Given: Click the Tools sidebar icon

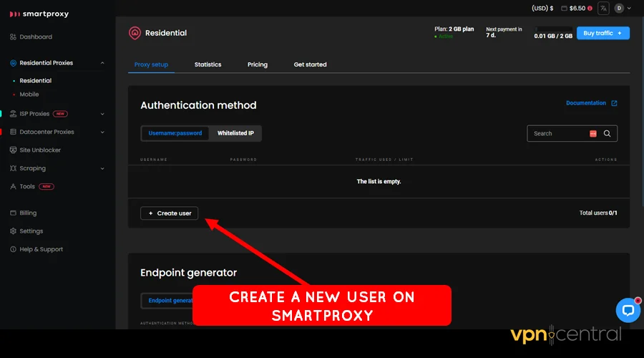Looking at the screenshot, I should pos(13,187).
